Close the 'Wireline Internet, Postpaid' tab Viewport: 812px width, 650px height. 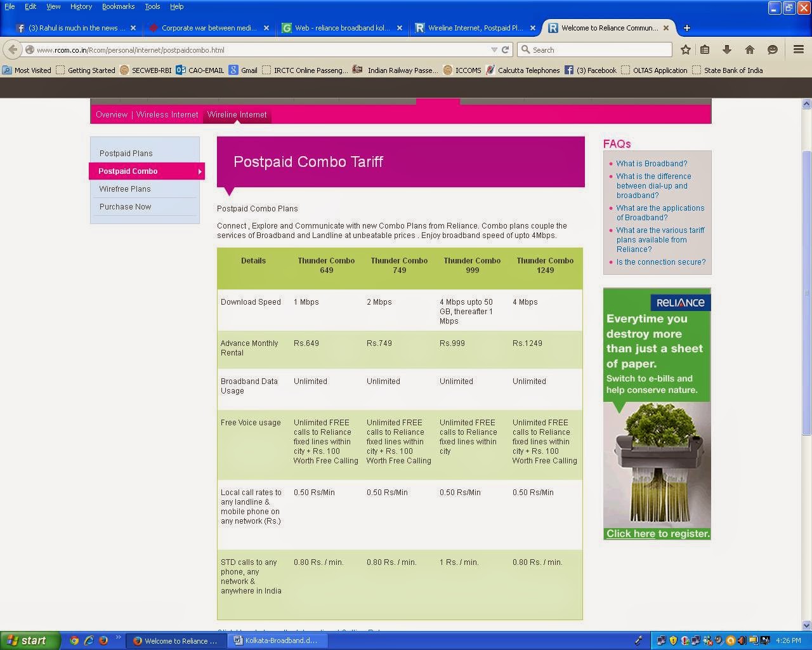[x=533, y=28]
